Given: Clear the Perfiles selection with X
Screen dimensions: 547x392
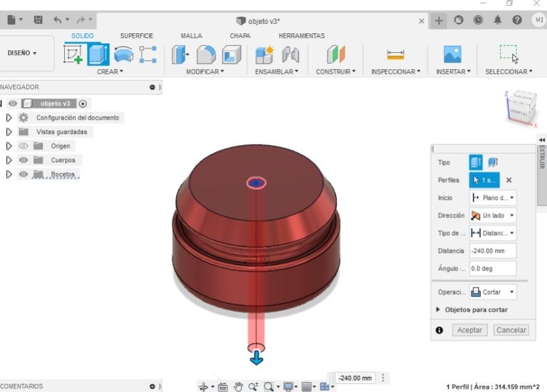Looking at the screenshot, I should point(509,180).
